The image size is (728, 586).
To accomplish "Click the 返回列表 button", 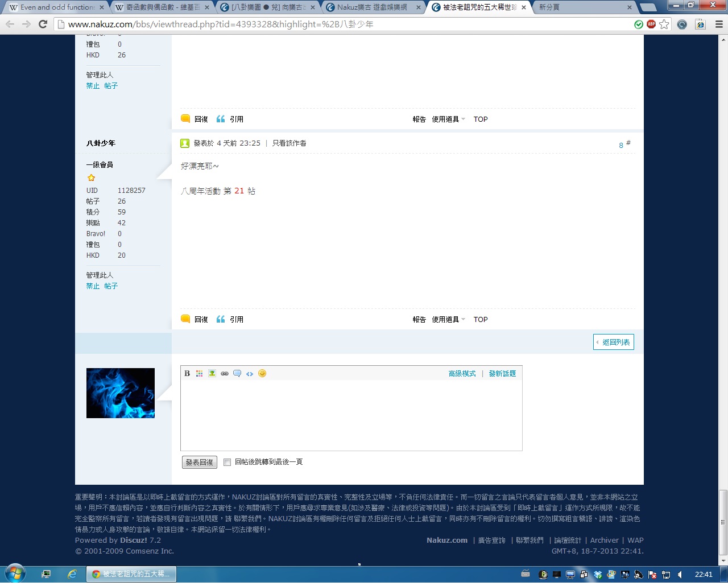I will pos(614,342).
